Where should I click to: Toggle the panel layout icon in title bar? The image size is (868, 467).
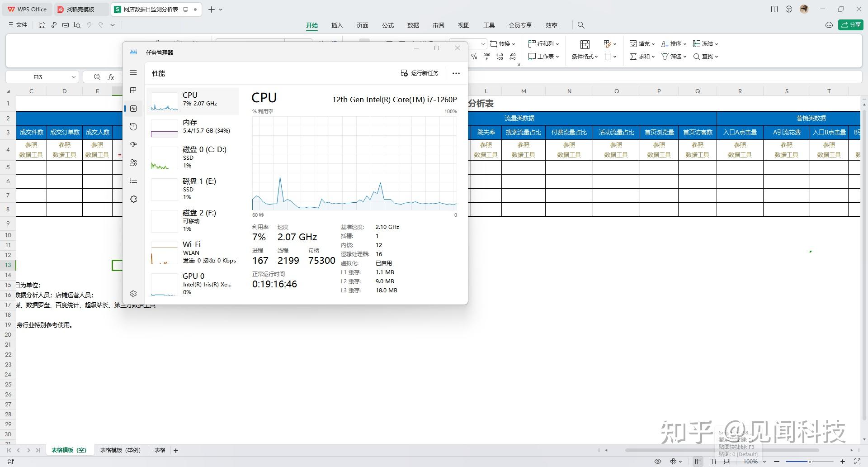pos(774,9)
